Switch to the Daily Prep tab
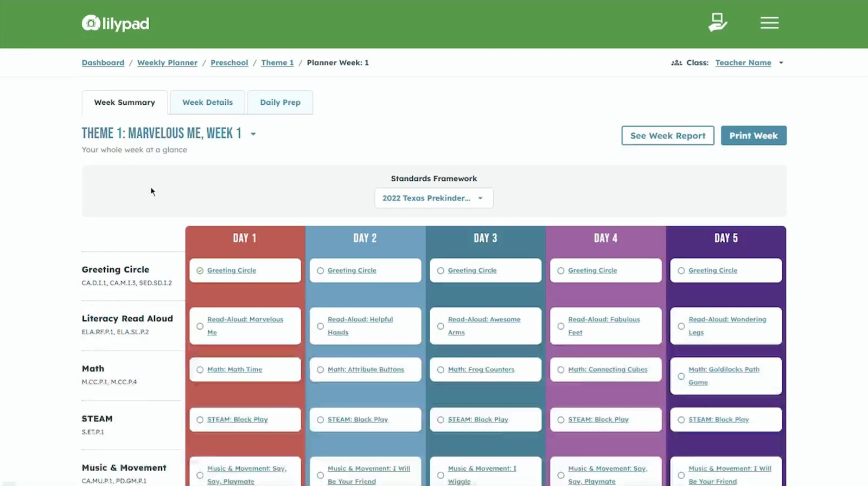This screenshot has height=486, width=868. pos(280,102)
